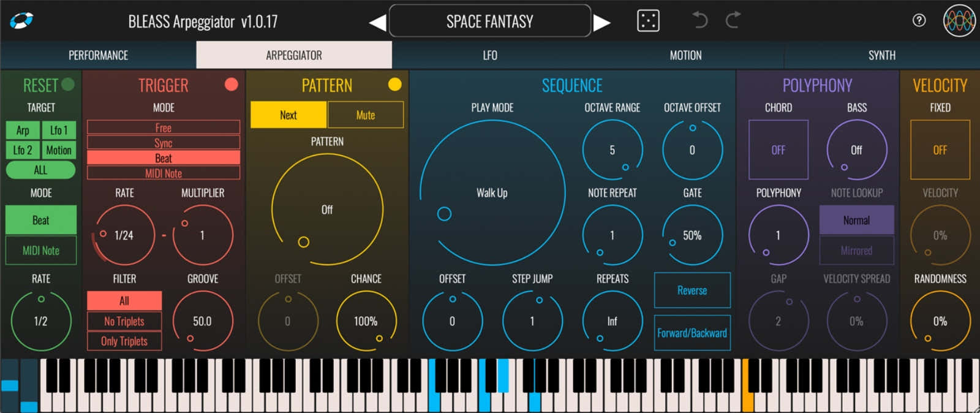
Task: Switch to the SYNTH tab
Action: pyautogui.click(x=882, y=55)
